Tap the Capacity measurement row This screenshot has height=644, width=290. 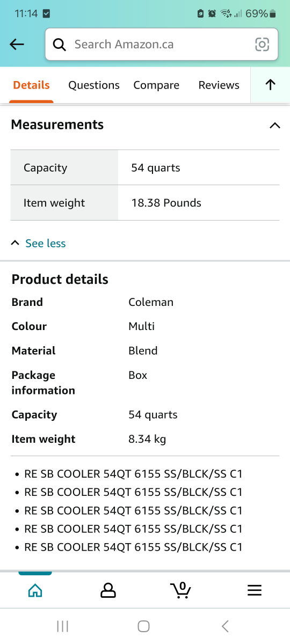145,167
